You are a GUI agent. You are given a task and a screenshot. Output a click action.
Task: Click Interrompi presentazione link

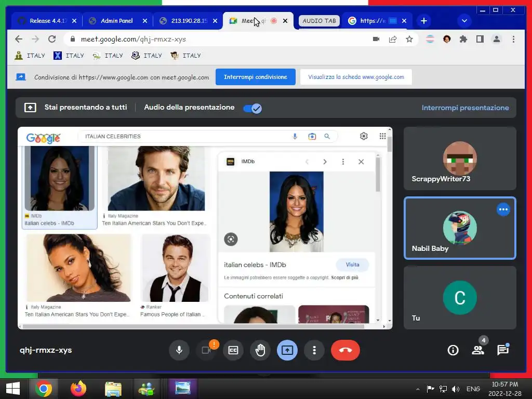(465, 108)
